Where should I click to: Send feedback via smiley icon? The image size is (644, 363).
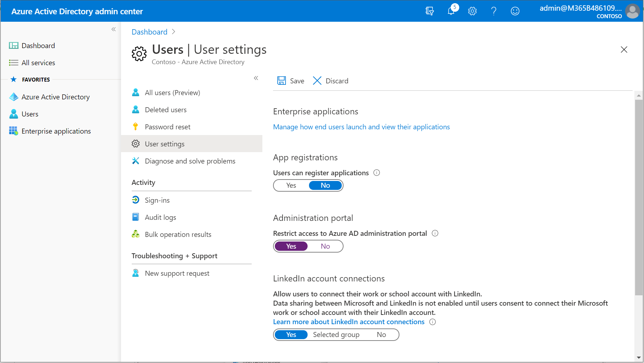pyautogui.click(x=515, y=11)
